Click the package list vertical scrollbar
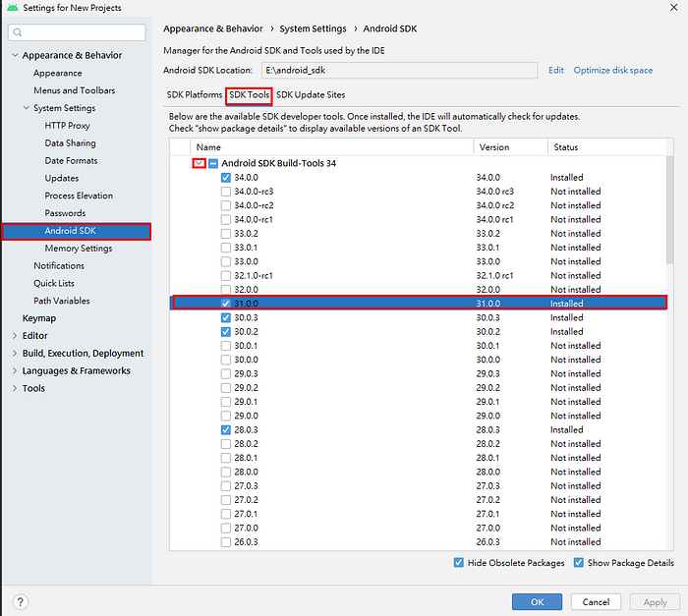Image resolution: width=688 pixels, height=616 pixels. click(669, 209)
